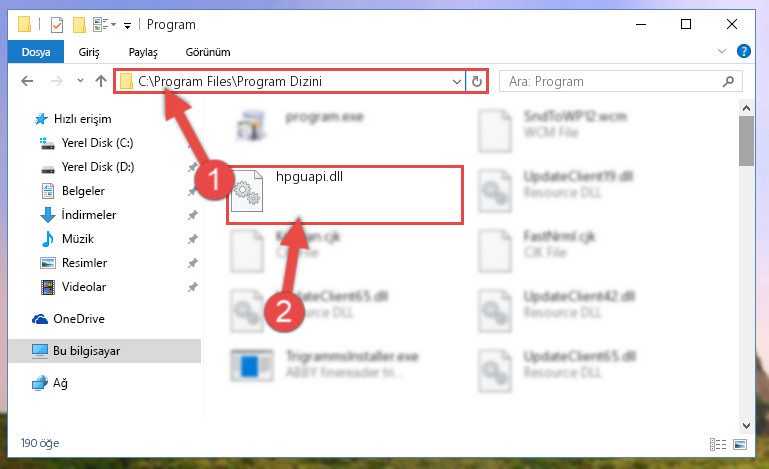
Task: Click in the Ara: Program search field
Action: pos(611,81)
